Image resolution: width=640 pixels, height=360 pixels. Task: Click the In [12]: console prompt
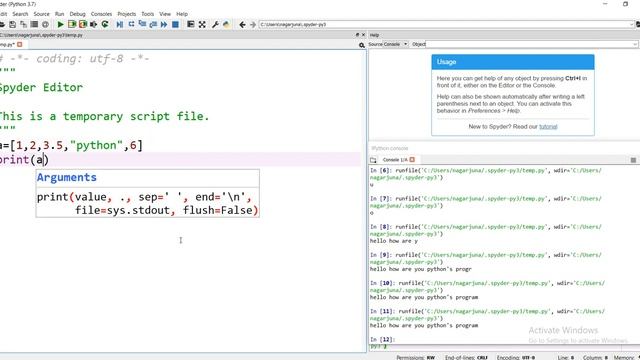(382, 339)
